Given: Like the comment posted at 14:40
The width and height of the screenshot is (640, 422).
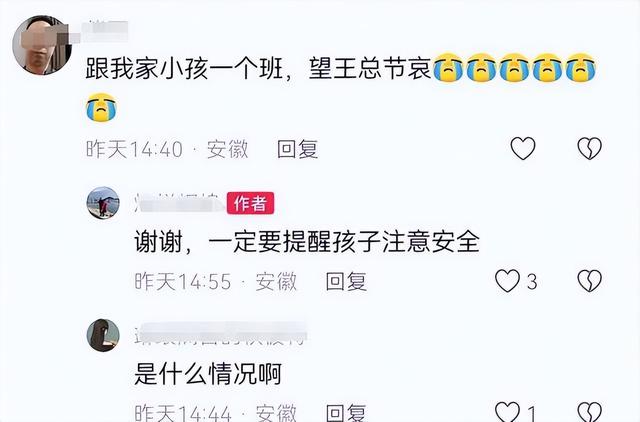Looking at the screenshot, I should tap(523, 148).
